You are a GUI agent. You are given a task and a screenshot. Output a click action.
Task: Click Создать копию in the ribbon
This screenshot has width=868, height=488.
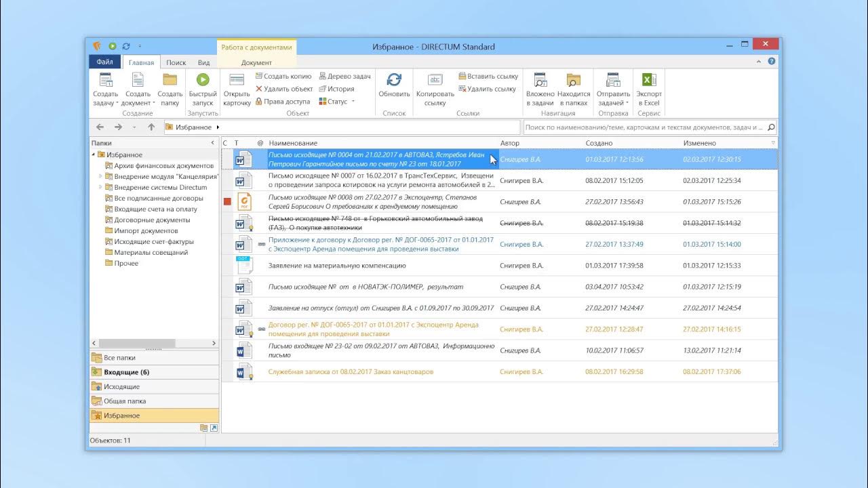tap(283, 77)
